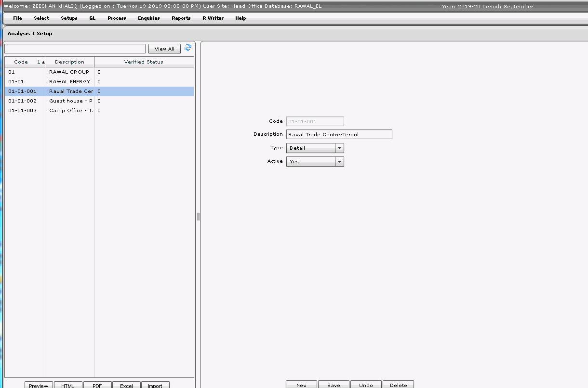Save the current record
The image size is (588, 388).
point(334,385)
